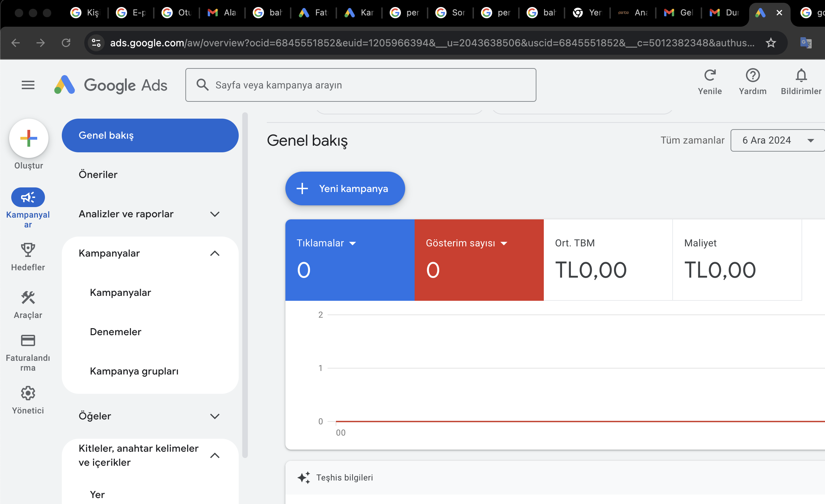Select Genel bakış in the sidebar

click(x=150, y=135)
